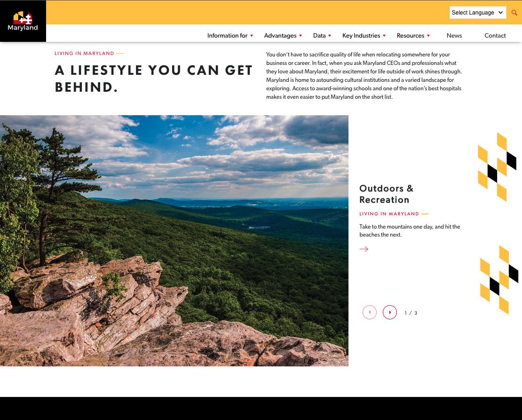The height and width of the screenshot is (420, 522).
Task: Click the 1 / 3 slide counter
Action: pyautogui.click(x=411, y=313)
